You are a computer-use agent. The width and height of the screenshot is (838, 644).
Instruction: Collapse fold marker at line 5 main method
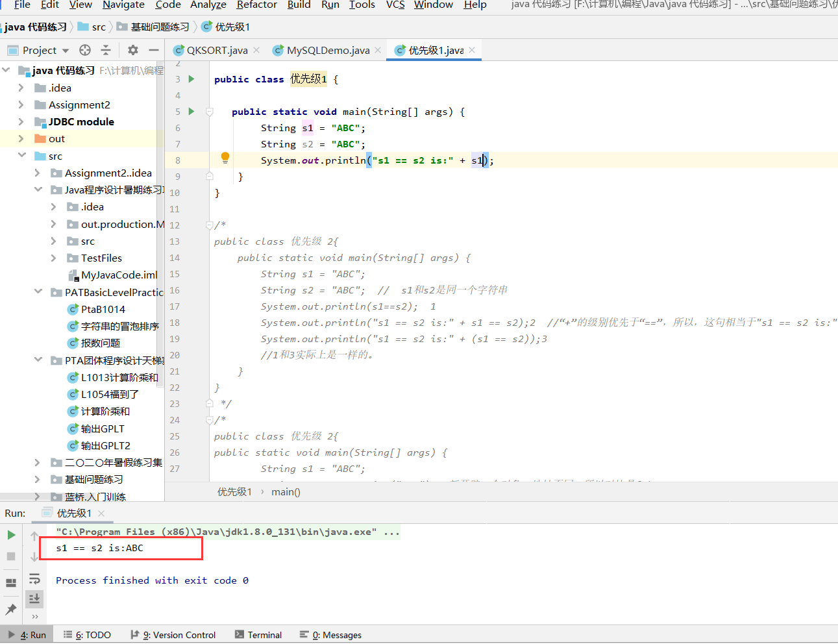(210, 112)
